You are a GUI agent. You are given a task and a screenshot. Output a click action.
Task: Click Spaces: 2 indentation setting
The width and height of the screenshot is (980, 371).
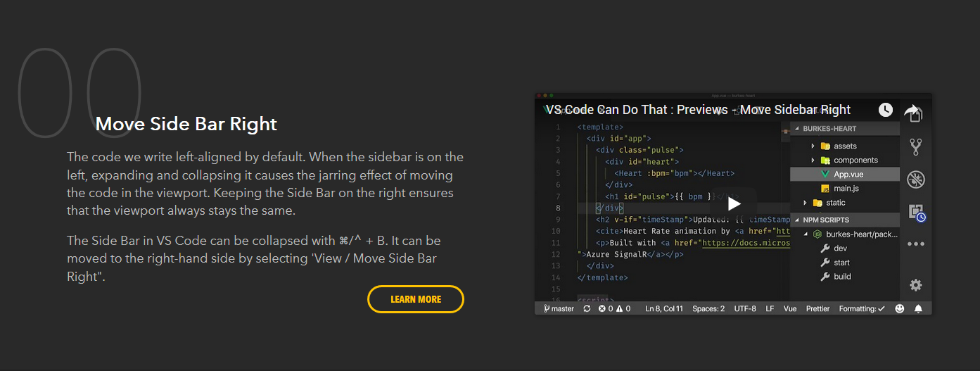coord(708,308)
